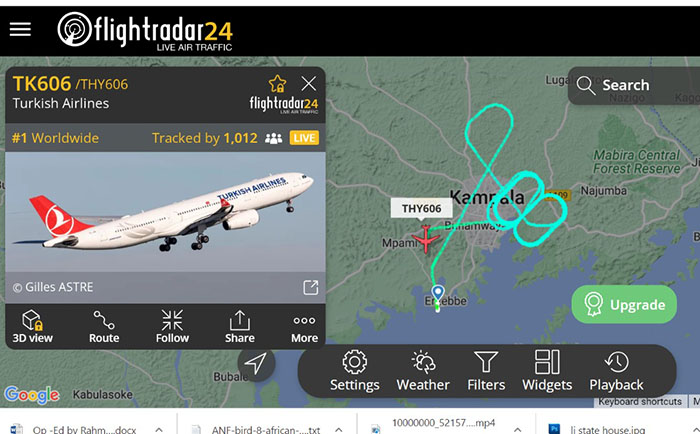Open the hamburger main menu
The height and width of the screenshot is (434, 700).
coord(20,29)
